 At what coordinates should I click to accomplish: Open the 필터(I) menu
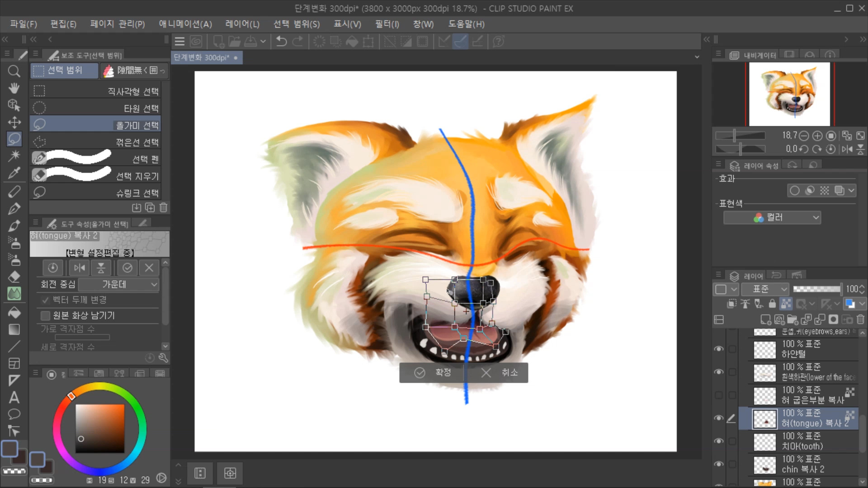pos(387,24)
